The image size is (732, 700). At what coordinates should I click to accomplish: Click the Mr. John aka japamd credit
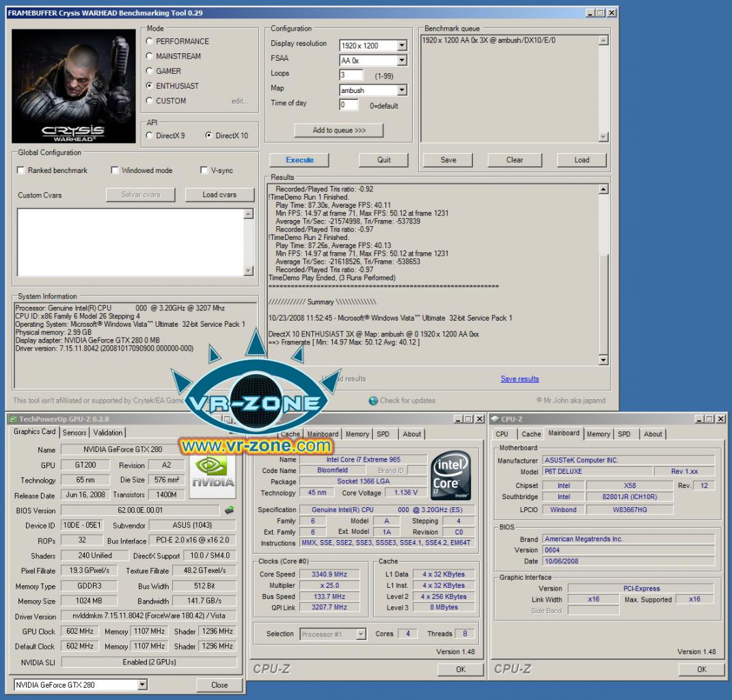(571, 401)
